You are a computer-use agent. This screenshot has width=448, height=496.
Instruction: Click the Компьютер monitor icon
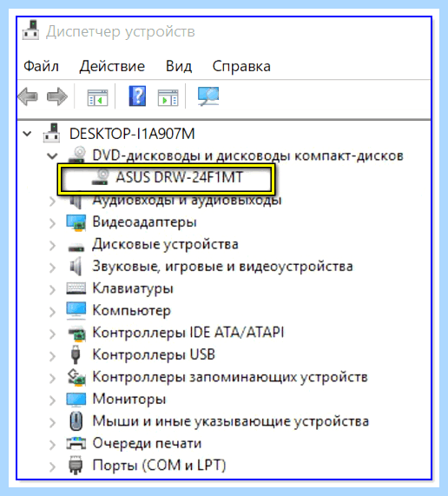click(x=76, y=310)
